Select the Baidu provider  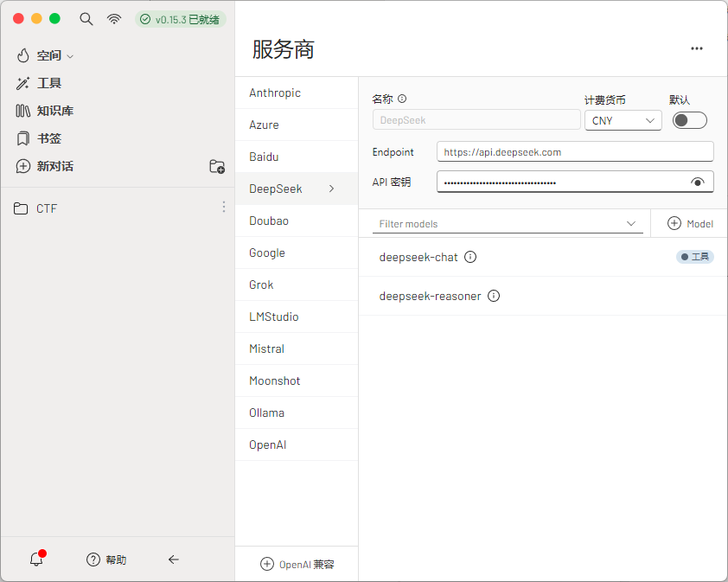click(297, 157)
